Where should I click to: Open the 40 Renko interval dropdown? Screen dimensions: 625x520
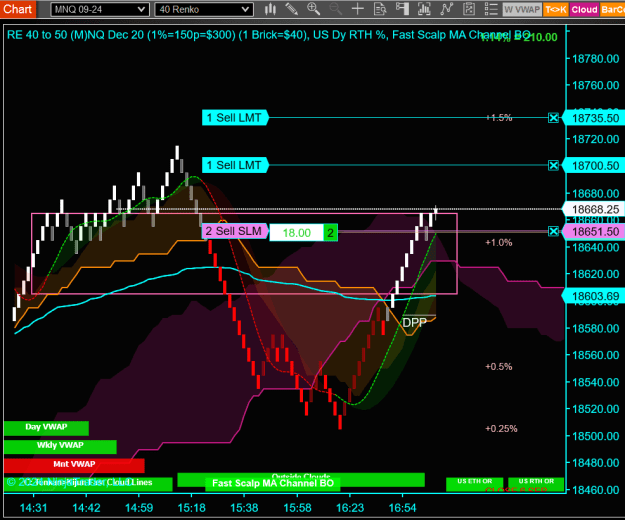point(204,9)
